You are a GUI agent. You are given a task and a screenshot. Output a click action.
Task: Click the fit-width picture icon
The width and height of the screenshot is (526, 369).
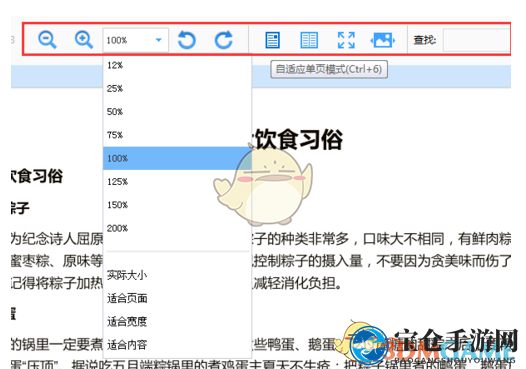tap(383, 40)
